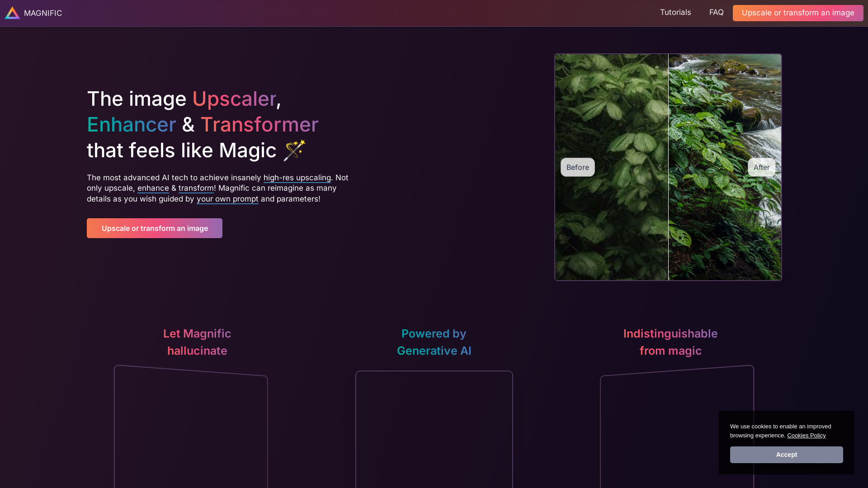Open the FAQ menu item

coord(716,12)
